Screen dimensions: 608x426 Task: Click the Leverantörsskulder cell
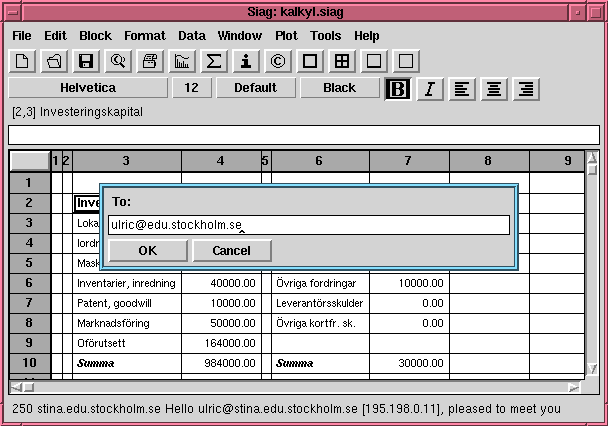tap(320, 303)
